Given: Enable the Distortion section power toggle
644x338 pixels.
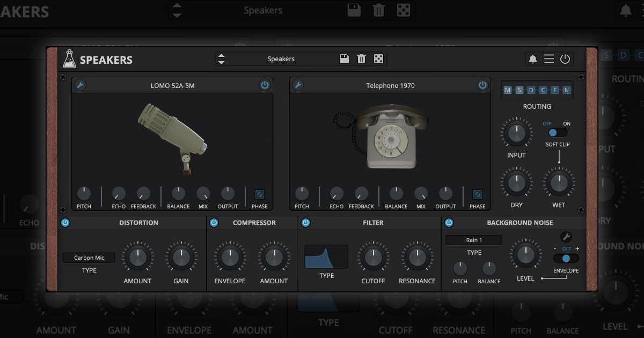Looking at the screenshot, I should pyautogui.click(x=65, y=222).
